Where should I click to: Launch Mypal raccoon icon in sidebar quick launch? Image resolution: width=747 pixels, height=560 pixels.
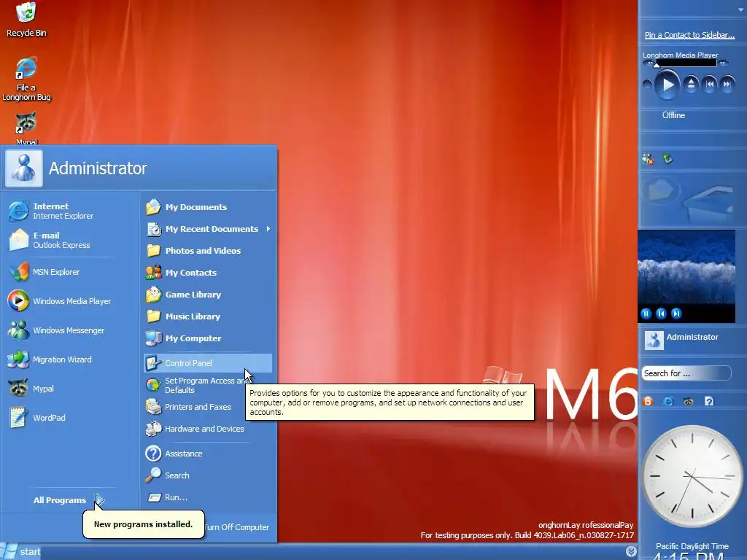(689, 402)
